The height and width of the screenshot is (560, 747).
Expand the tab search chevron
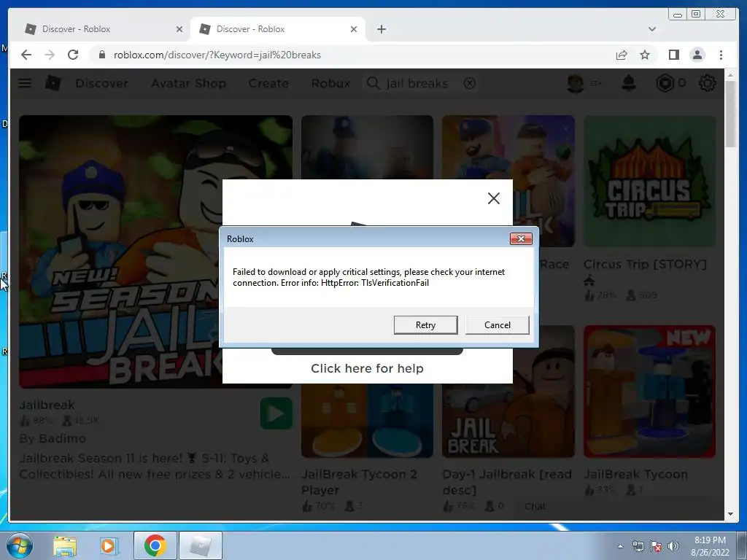click(651, 29)
